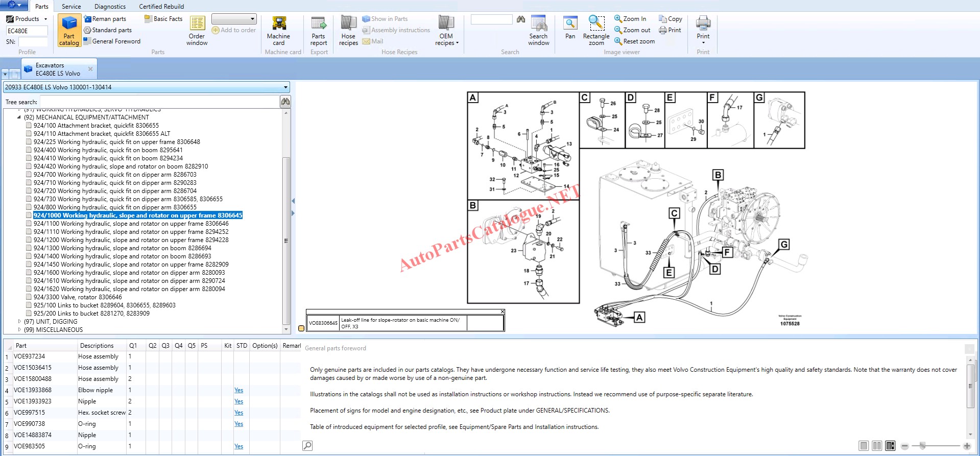Switch to the Diagnostics tab
Screen dimensions: 980x456
pos(110,7)
